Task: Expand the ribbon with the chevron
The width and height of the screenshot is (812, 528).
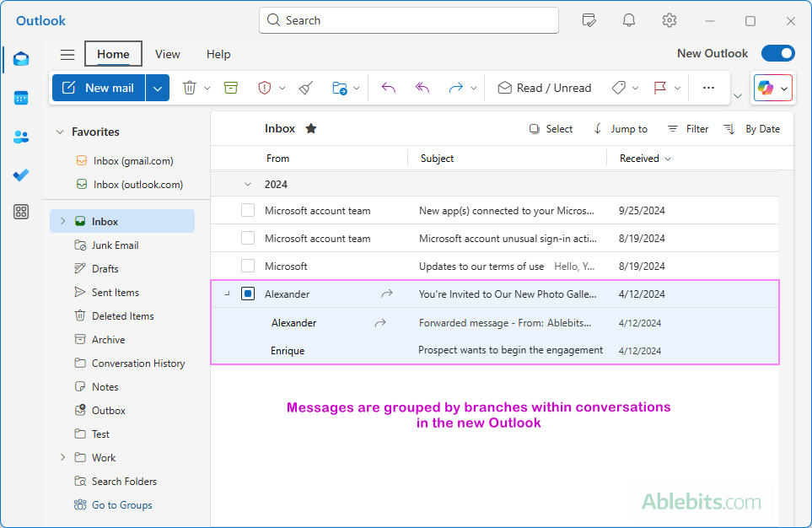Action: [x=738, y=96]
